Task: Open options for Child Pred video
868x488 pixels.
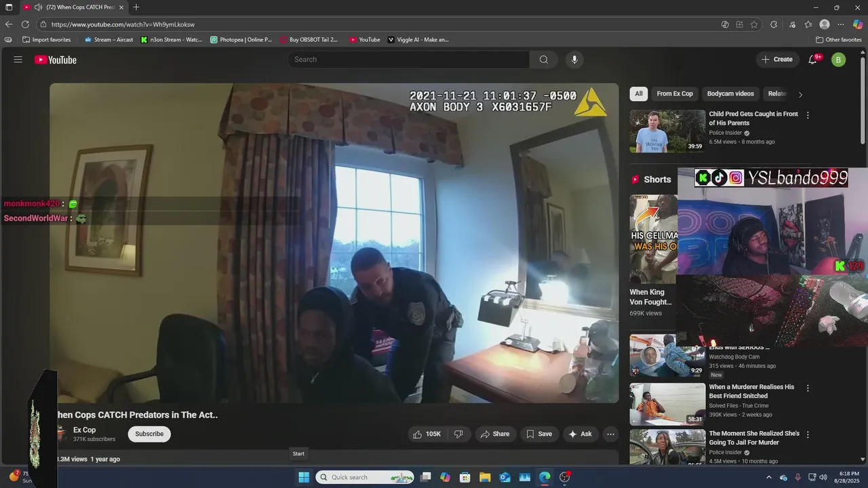Action: coord(808,115)
